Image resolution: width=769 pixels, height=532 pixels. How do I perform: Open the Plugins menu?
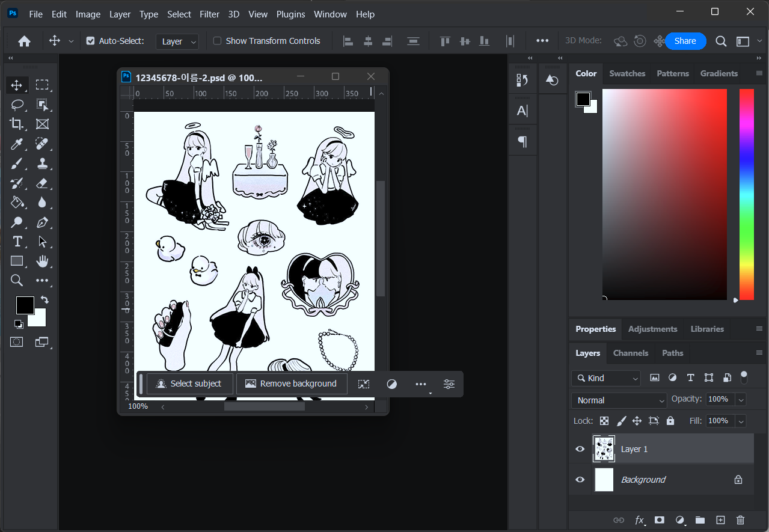[x=290, y=14]
